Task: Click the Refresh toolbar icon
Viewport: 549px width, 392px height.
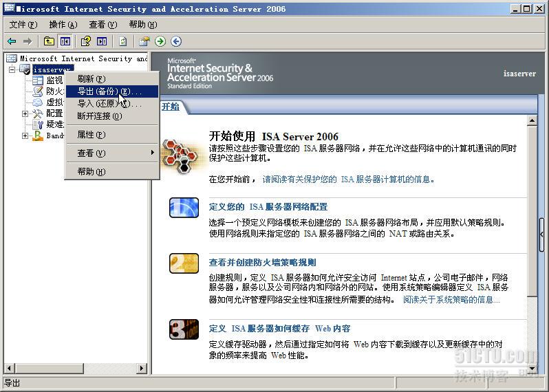Action: [x=122, y=42]
